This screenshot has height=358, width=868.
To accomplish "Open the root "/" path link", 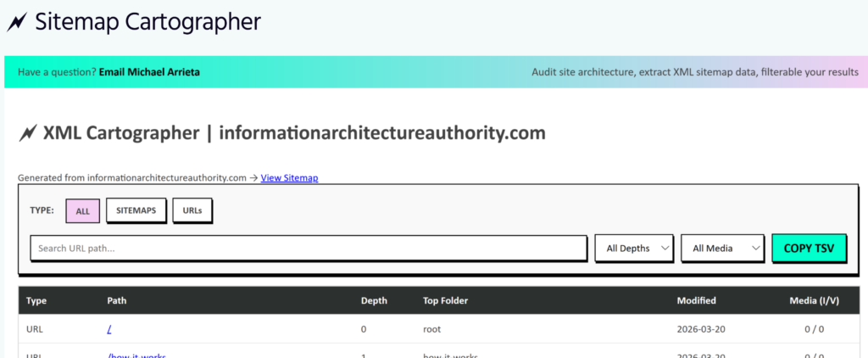I will pyautogui.click(x=109, y=329).
